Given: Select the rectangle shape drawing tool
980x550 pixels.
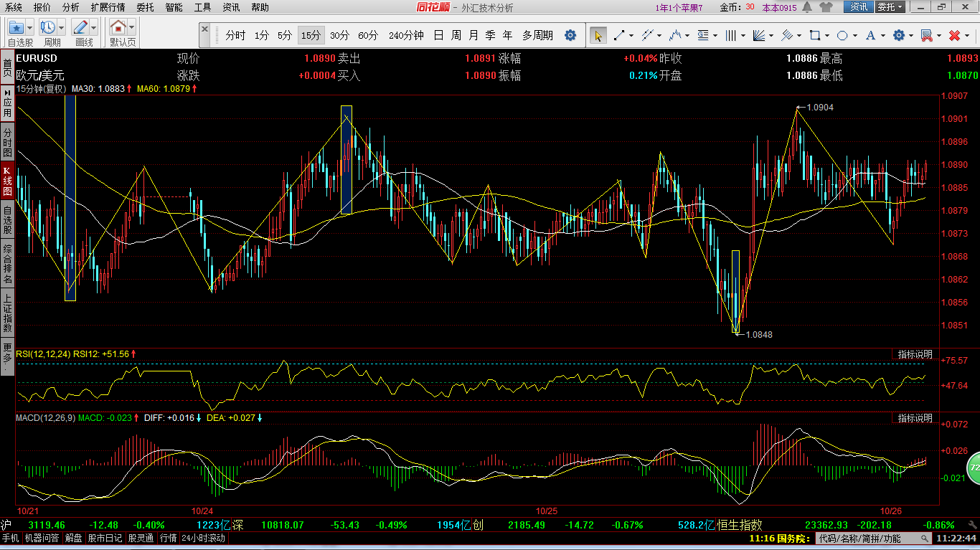Looking at the screenshot, I should (815, 35).
